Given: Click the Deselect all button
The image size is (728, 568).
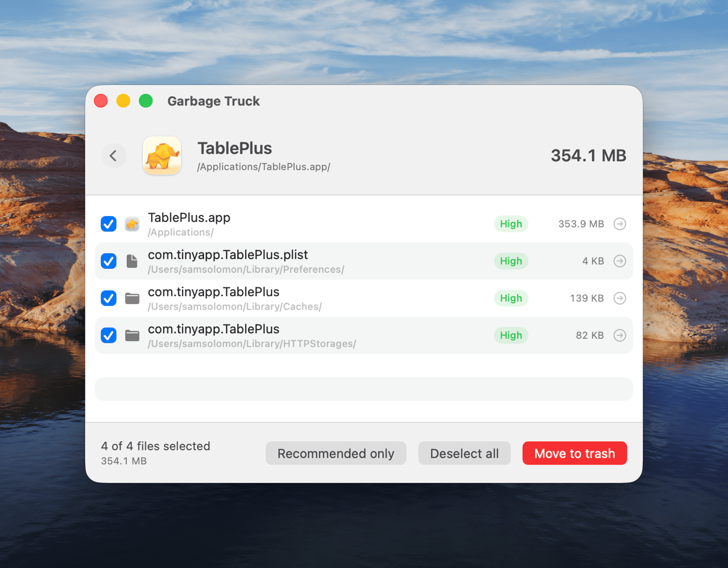Looking at the screenshot, I should [x=464, y=453].
